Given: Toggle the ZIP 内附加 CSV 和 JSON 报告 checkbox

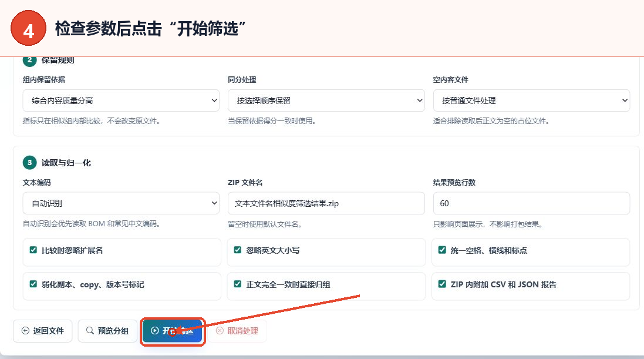Looking at the screenshot, I should coord(442,284).
